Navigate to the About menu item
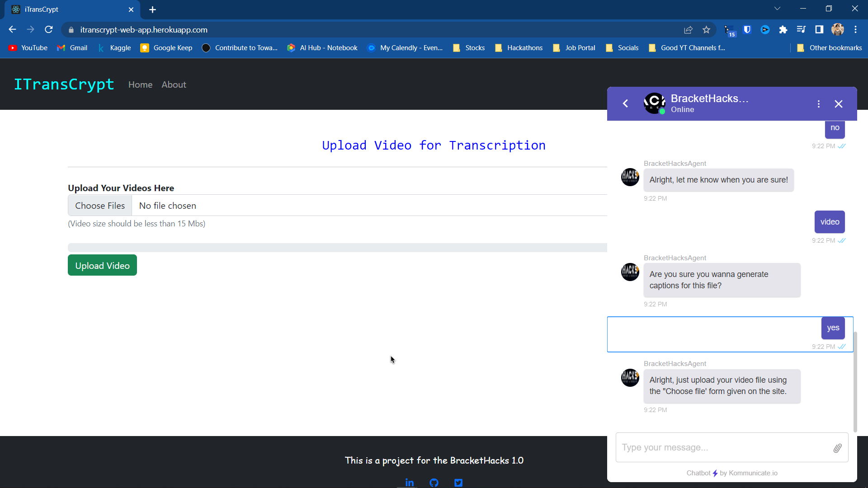 (174, 84)
